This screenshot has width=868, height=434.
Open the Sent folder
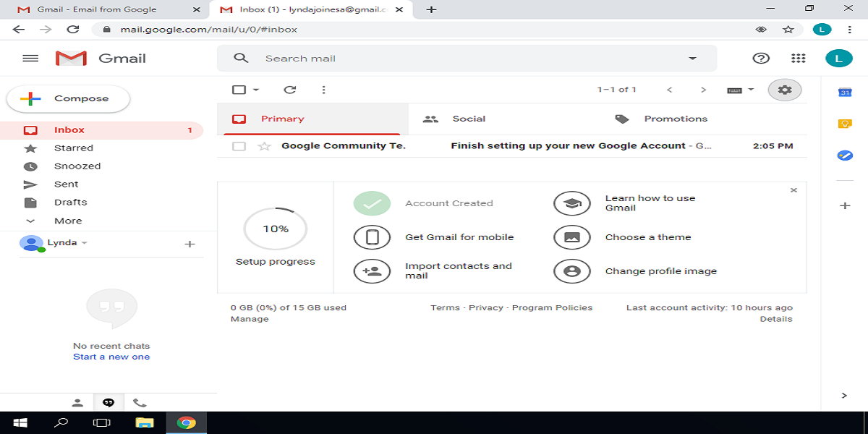[x=101, y=184]
